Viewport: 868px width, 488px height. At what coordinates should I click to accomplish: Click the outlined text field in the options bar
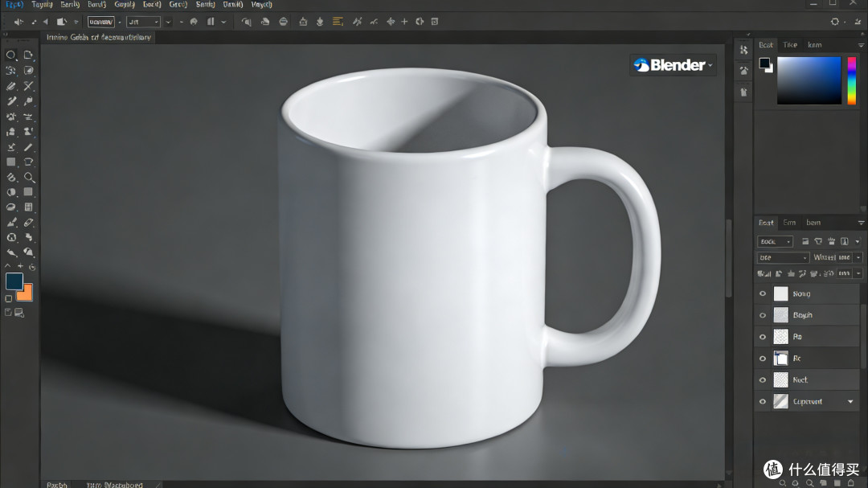point(101,22)
